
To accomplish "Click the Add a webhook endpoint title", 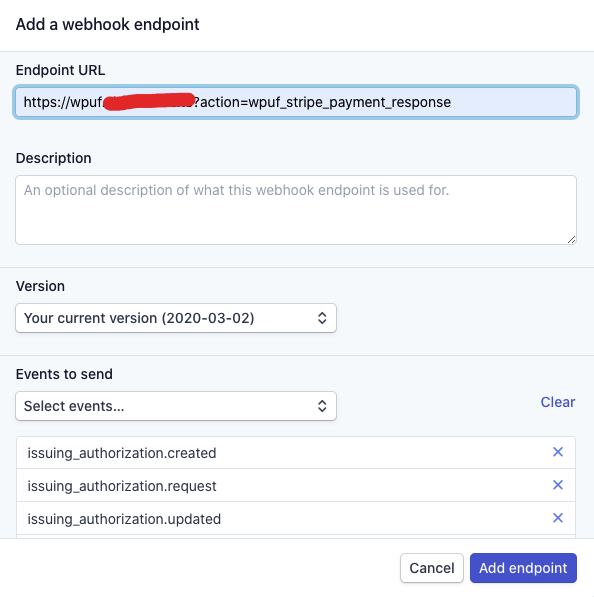I will coord(107,24).
